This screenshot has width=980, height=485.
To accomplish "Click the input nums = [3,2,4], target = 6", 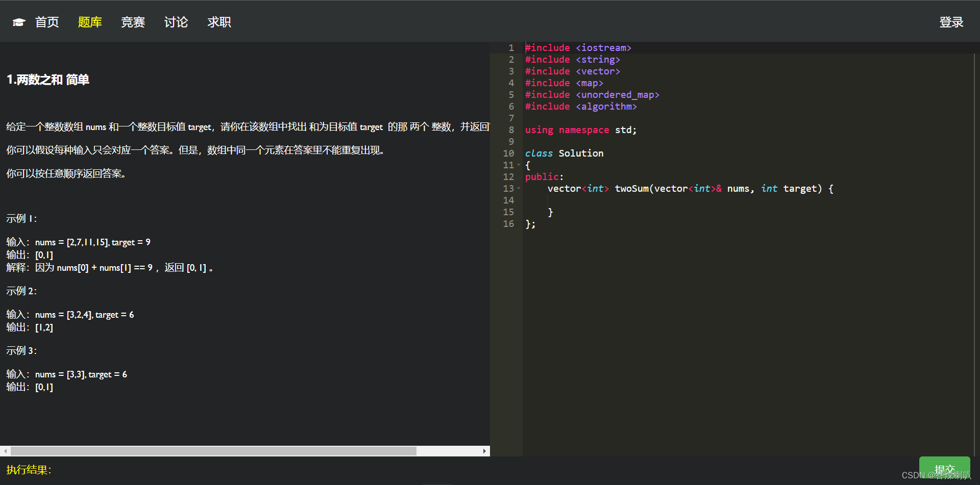I will [70, 314].
